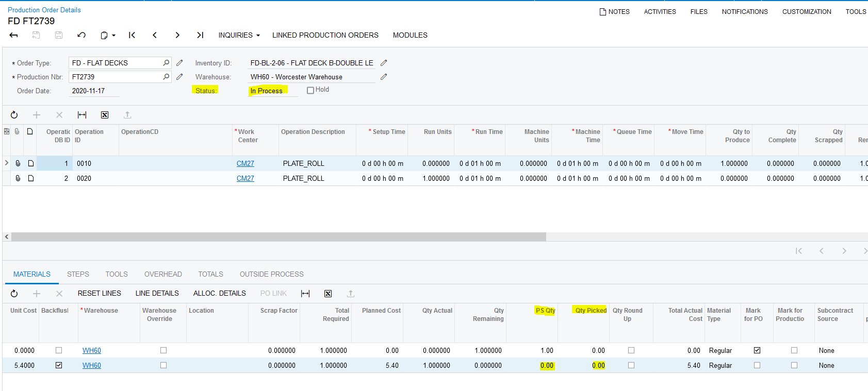Export materials grid to Excel
Screen dimensions: 868x391
click(x=328, y=294)
